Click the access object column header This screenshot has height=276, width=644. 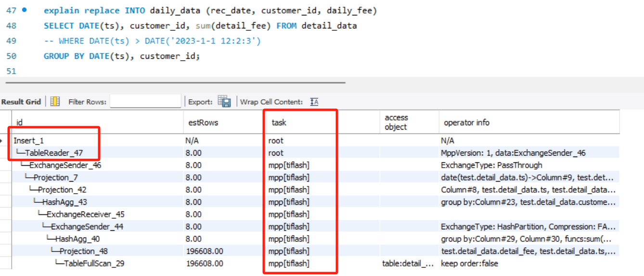[x=396, y=122]
